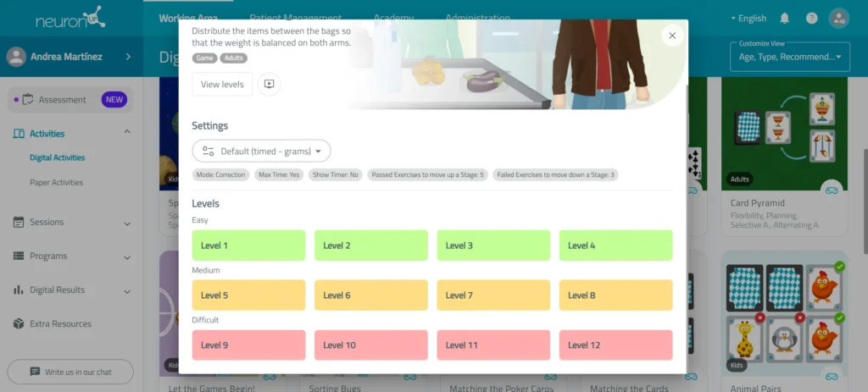The image size is (868, 392).
Task: Expand the Programs sidebar section
Action: pyautogui.click(x=127, y=257)
